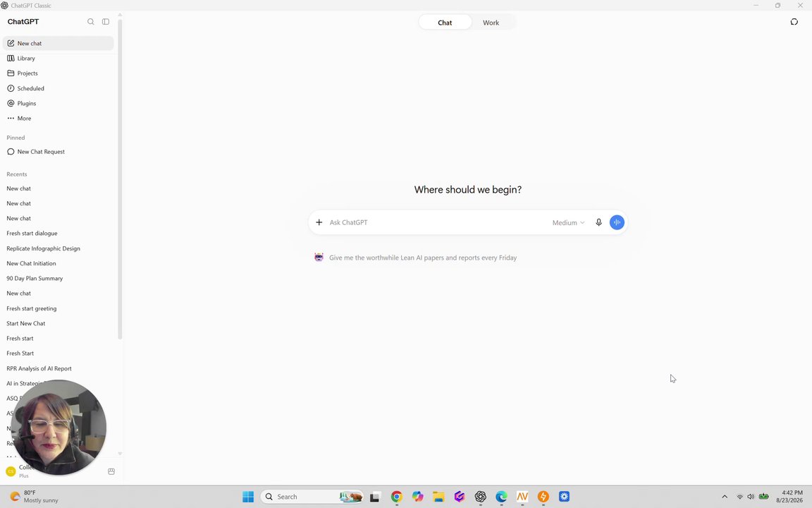This screenshot has height=508, width=812.
Task: Open the Fresh start dialogue chat
Action: [58, 234]
